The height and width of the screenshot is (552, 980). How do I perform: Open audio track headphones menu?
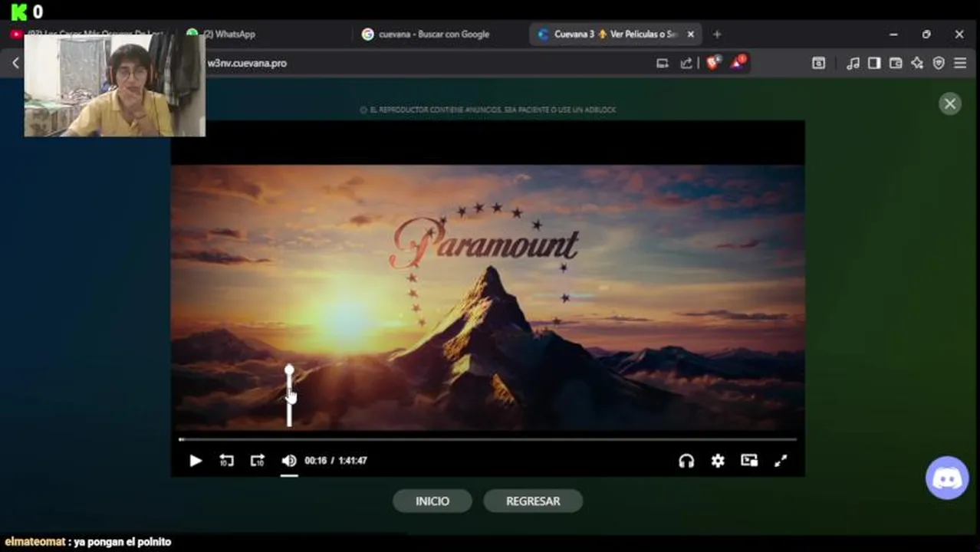pyautogui.click(x=686, y=461)
